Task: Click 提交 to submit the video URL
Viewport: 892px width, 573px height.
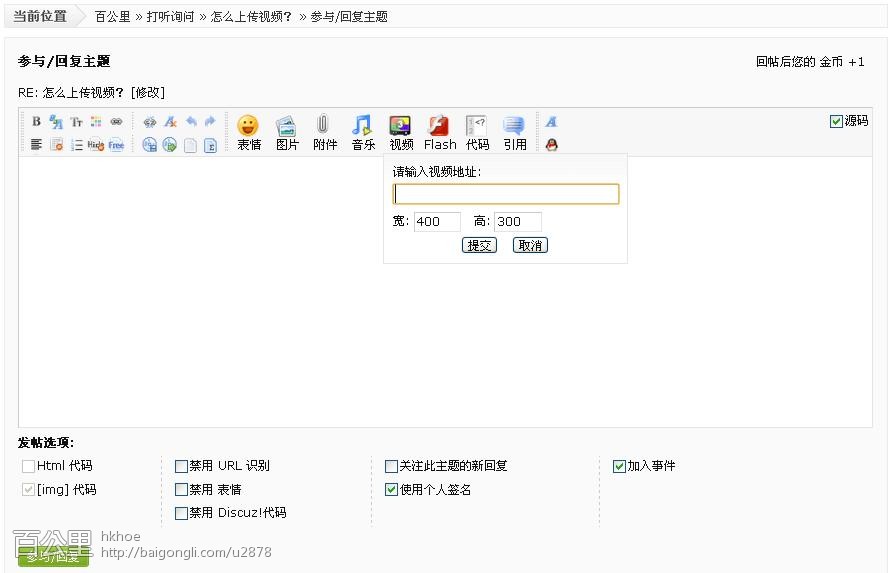Action: 479,245
